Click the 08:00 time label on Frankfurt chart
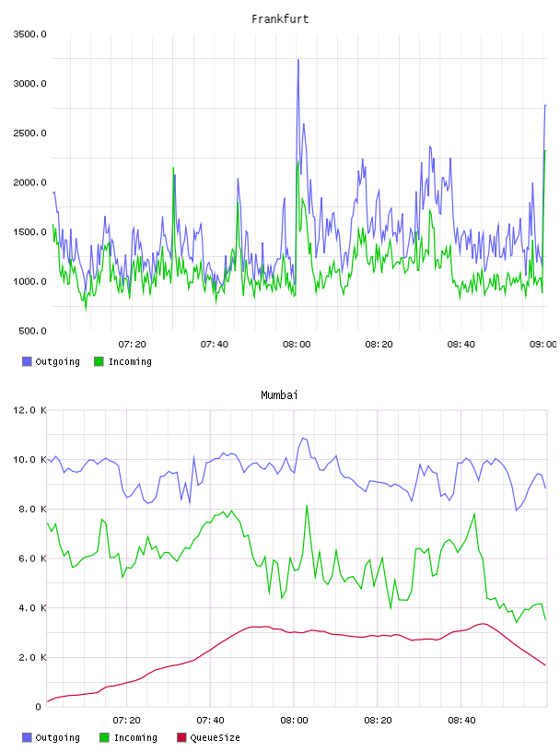Screen dimensions: 560x752 click(x=297, y=344)
